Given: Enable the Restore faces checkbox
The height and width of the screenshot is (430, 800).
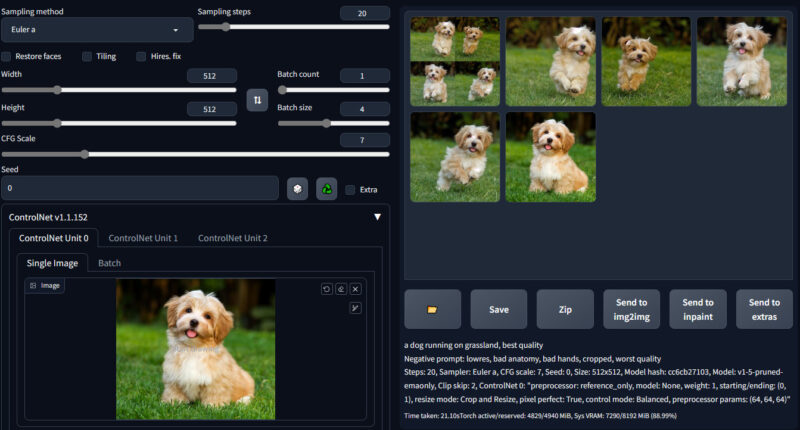Looking at the screenshot, I should tap(7, 56).
